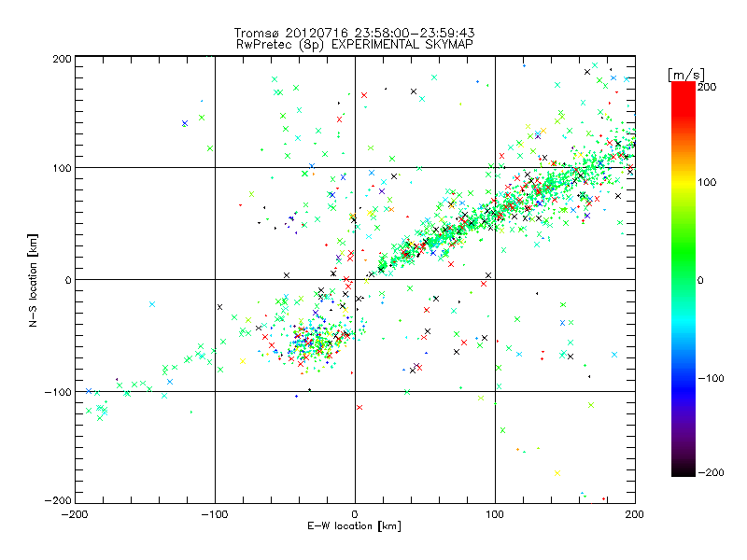Click the colorbar tick label "-100"
747x560 pixels.
711,379
